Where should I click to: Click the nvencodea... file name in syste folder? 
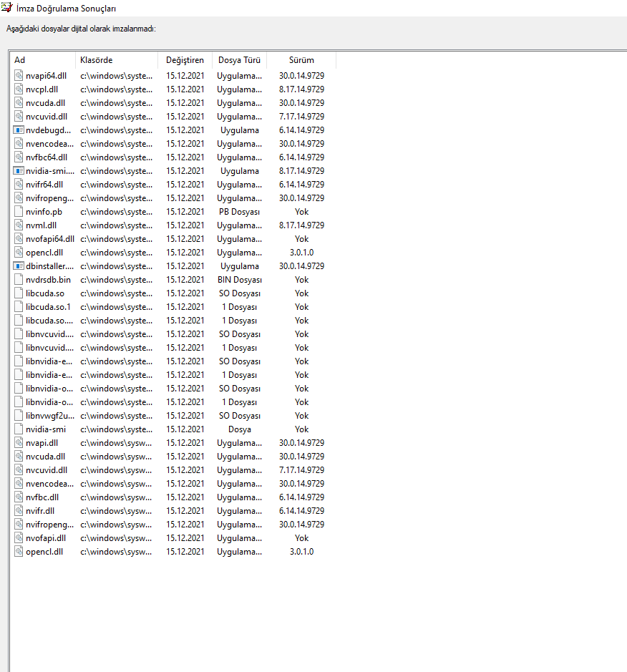tap(49, 144)
